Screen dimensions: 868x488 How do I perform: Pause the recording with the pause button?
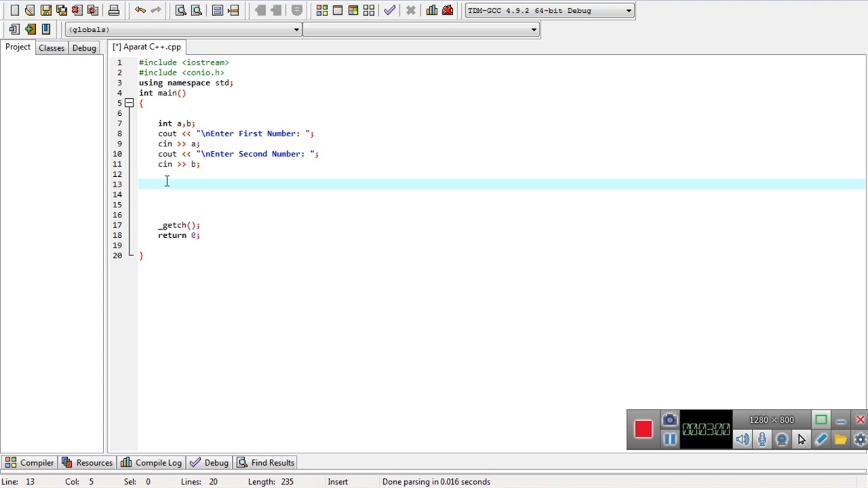669,439
